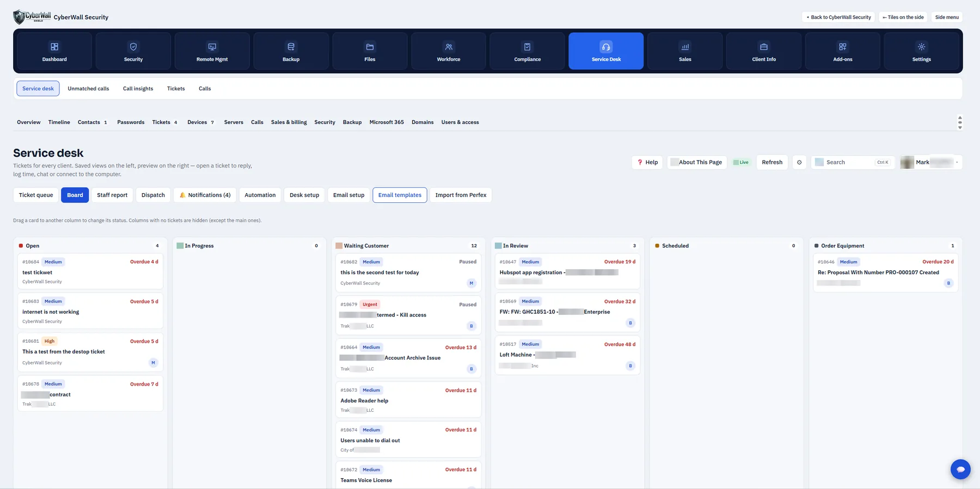This screenshot has width=980, height=489.
Task: Click the Refresh button
Action: coord(772,162)
